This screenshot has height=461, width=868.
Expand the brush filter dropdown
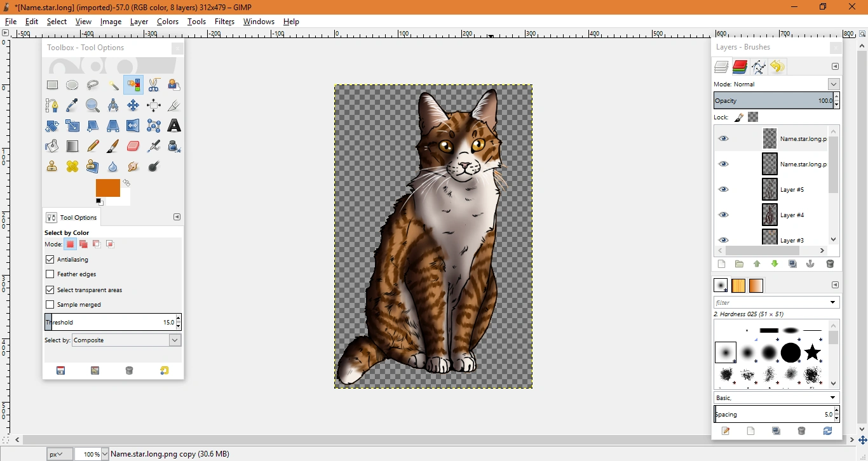point(832,303)
